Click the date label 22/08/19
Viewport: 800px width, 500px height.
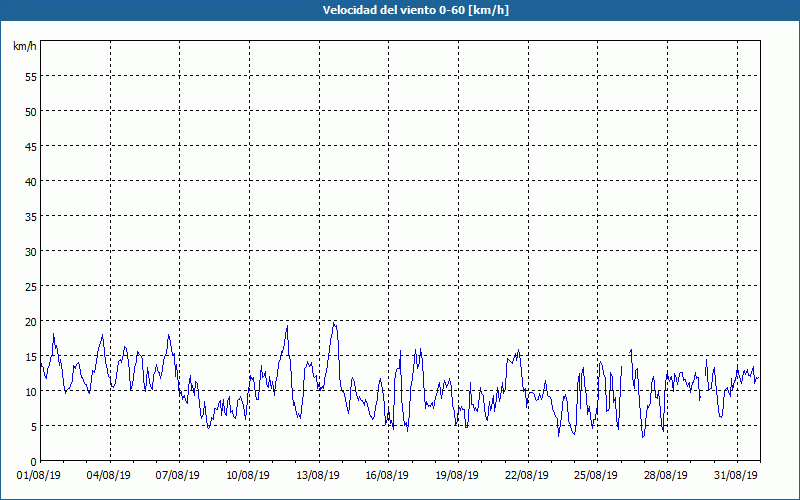[527, 476]
